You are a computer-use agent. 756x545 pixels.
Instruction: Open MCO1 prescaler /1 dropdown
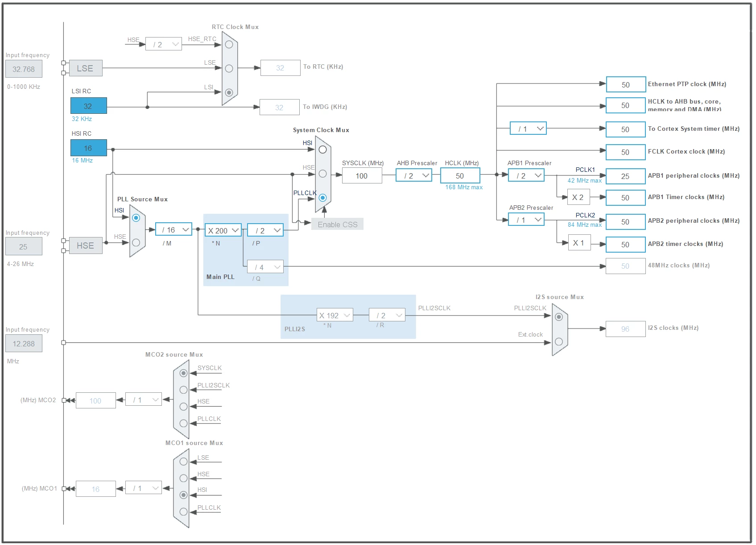[144, 488]
